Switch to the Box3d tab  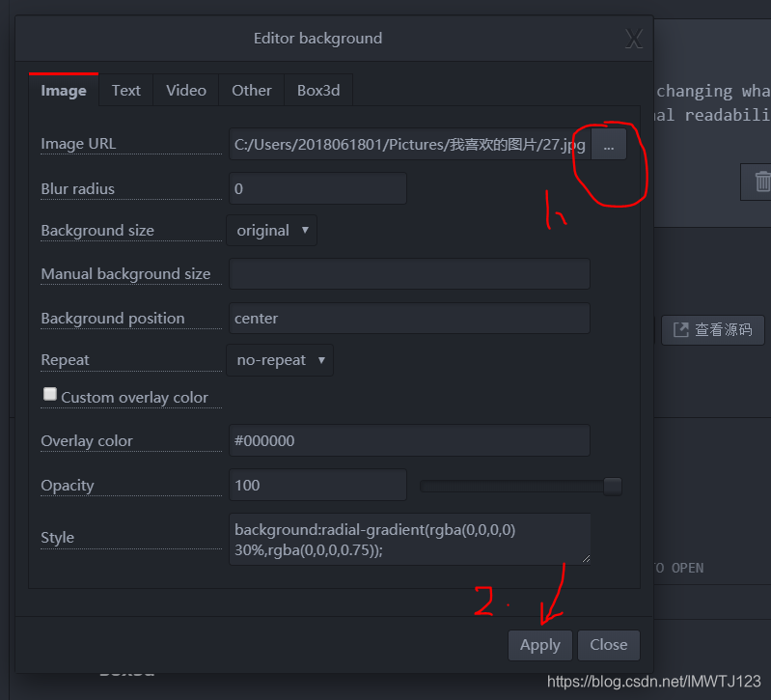(x=318, y=90)
